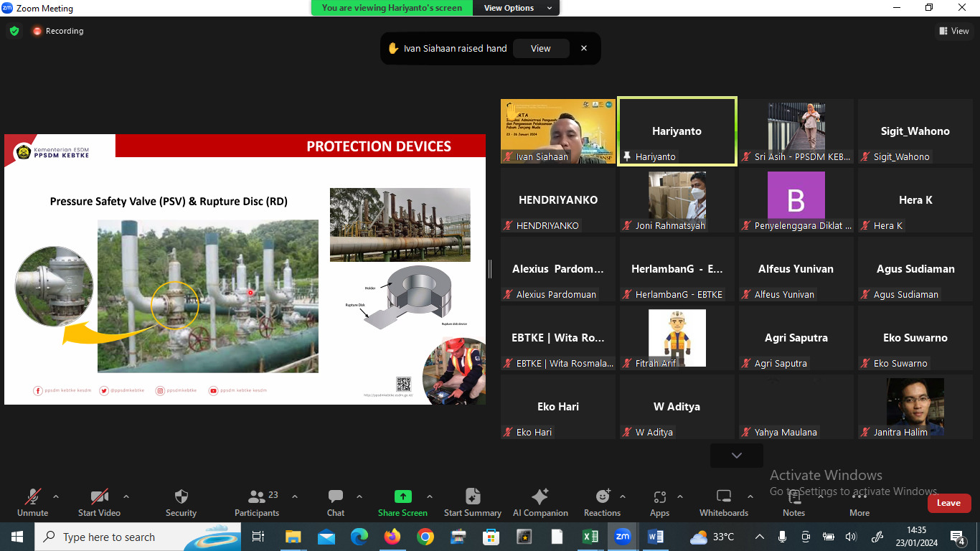980x551 pixels.
Task: Click the Yahya Maulana participant tile
Action: [x=796, y=407]
